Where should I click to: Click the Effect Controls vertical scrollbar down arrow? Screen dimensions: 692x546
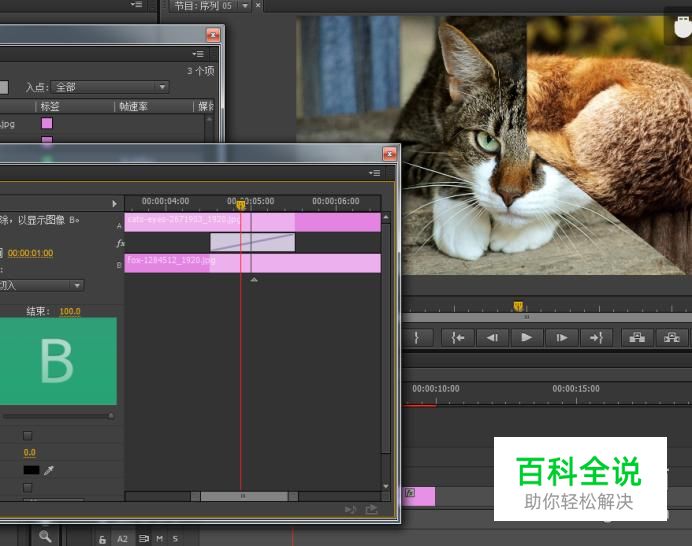[386, 486]
